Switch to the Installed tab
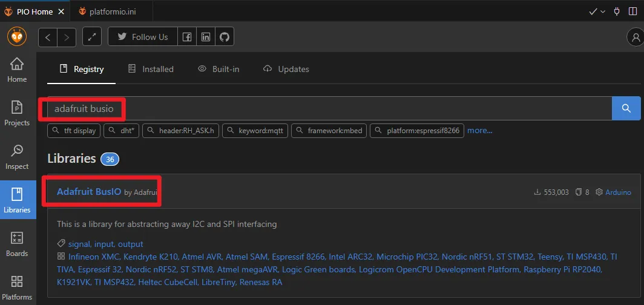 pyautogui.click(x=151, y=69)
